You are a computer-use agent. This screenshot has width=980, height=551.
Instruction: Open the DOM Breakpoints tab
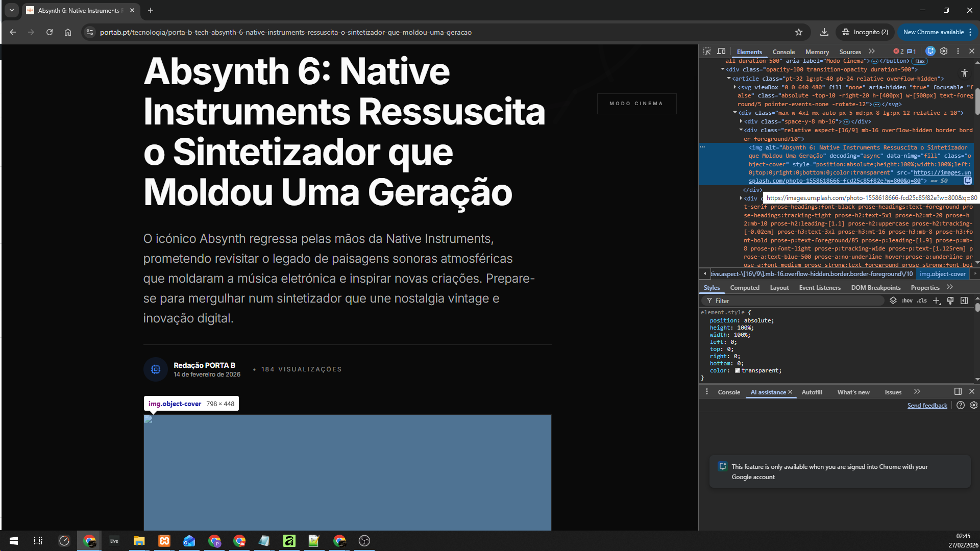point(876,288)
